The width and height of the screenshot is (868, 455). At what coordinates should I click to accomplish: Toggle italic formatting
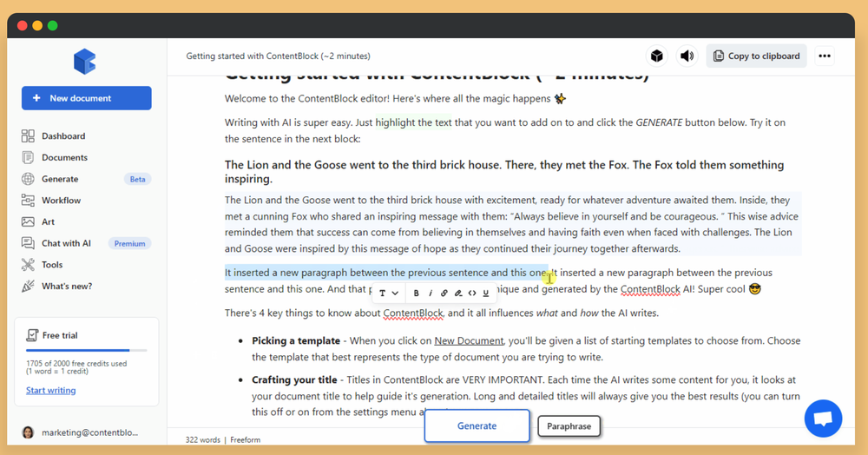coord(431,293)
